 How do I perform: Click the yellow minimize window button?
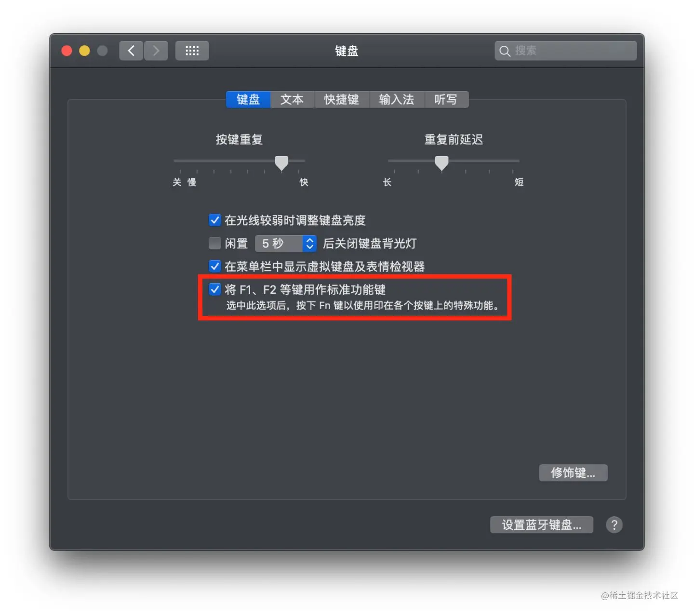[84, 51]
